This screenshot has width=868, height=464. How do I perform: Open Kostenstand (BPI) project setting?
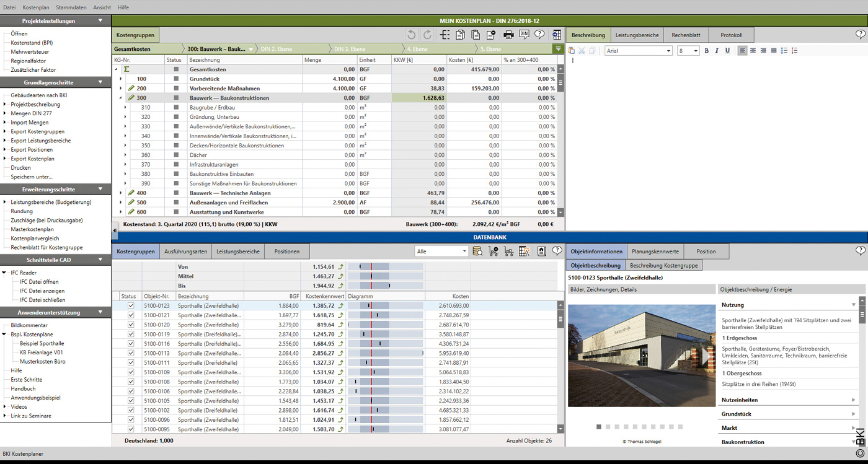tap(32, 43)
